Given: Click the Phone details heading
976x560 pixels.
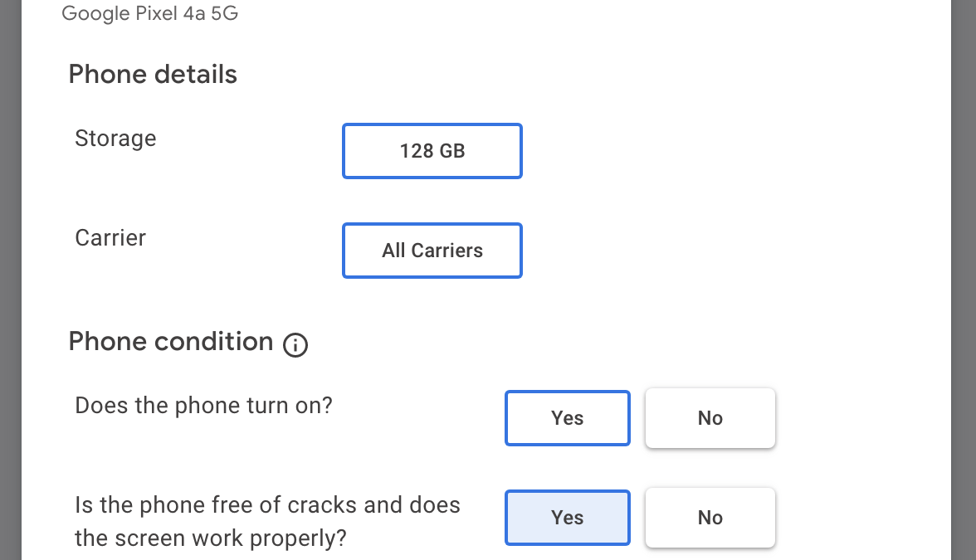Looking at the screenshot, I should click(x=153, y=75).
